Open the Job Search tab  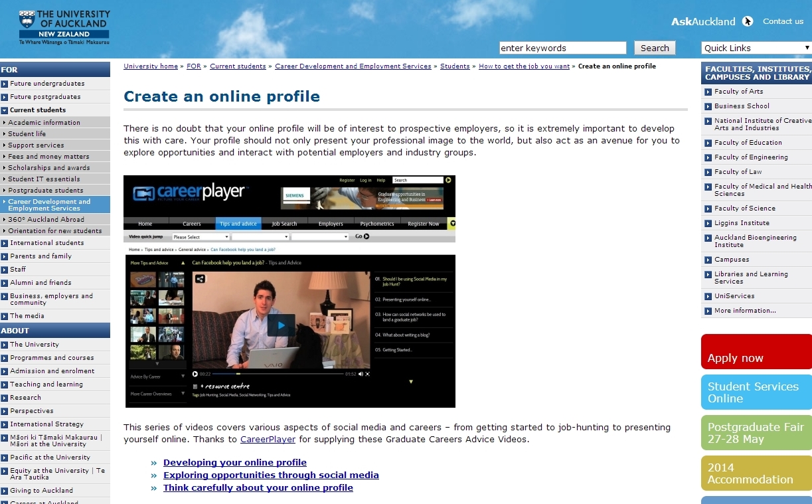[x=284, y=224]
